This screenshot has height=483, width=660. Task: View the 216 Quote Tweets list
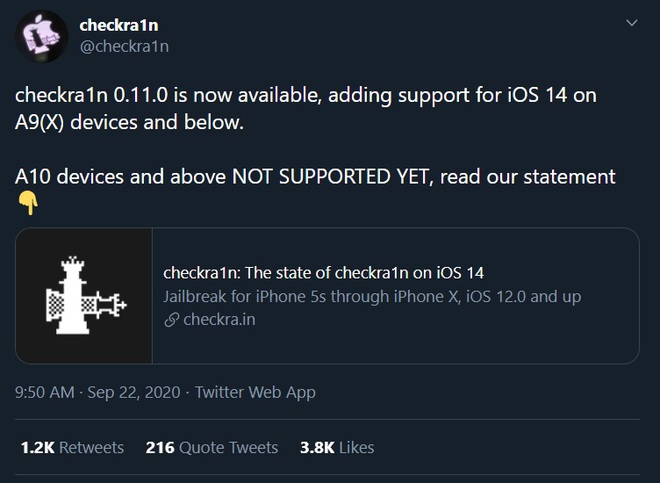coord(212,447)
